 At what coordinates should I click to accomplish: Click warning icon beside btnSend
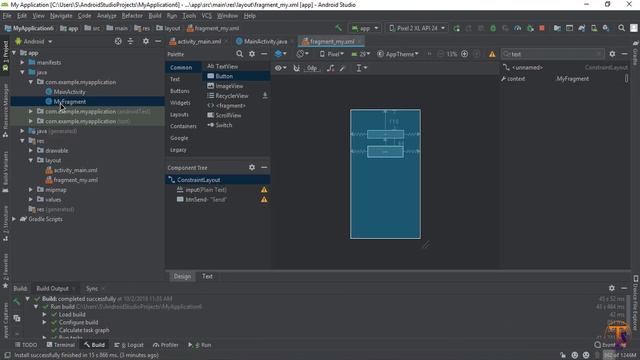tap(264, 200)
